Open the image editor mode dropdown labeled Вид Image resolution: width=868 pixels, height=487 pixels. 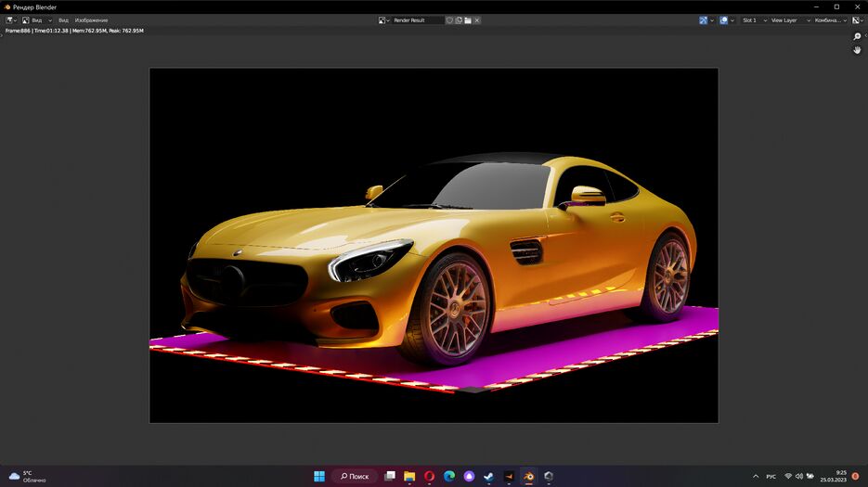[x=36, y=19]
